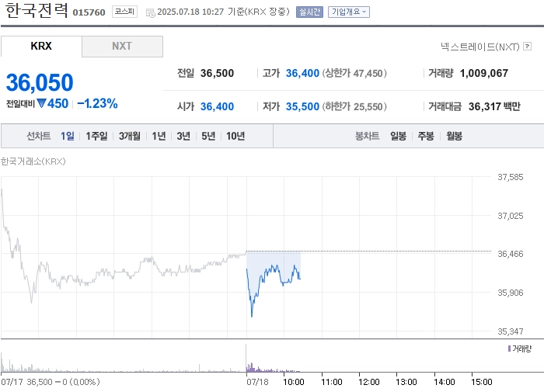
Task: Select the 3년 line chart period
Action: coord(183,136)
